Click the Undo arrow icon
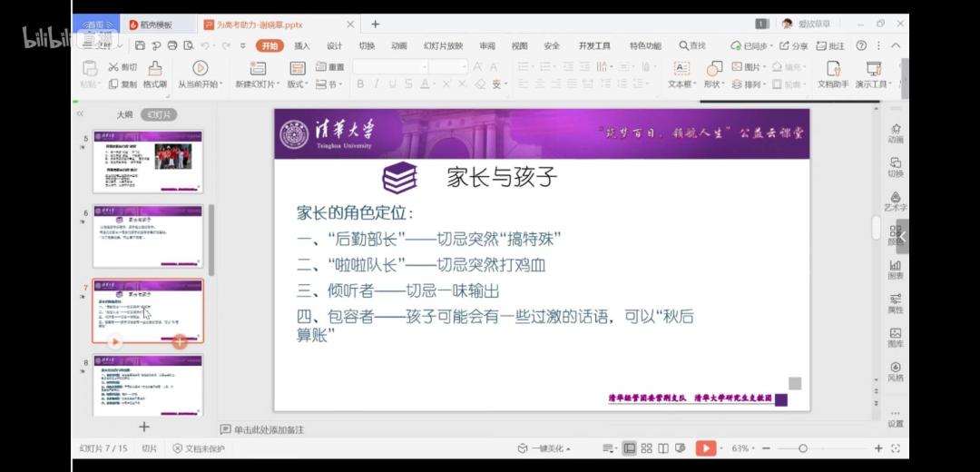Screen dimensions: 980x472 (x=204, y=45)
